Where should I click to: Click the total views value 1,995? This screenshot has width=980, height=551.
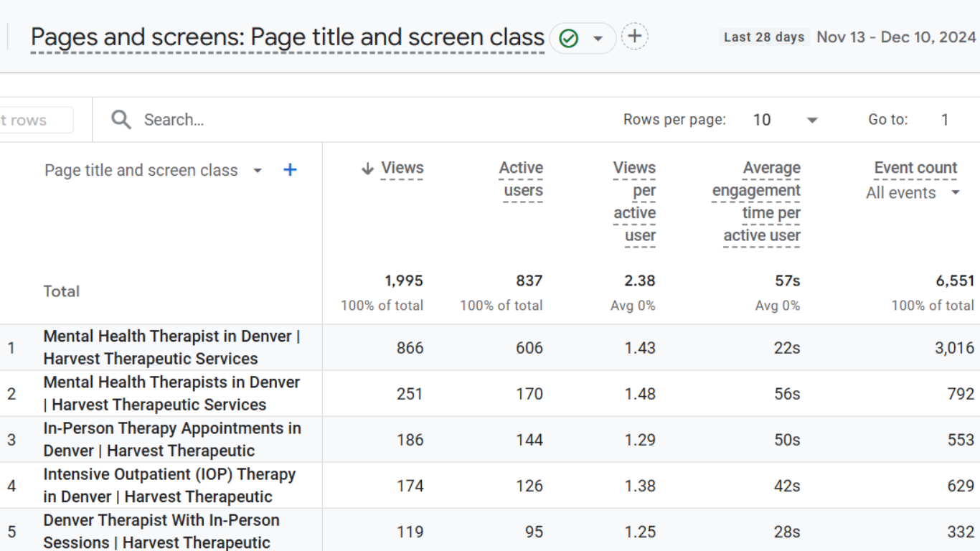coord(404,281)
